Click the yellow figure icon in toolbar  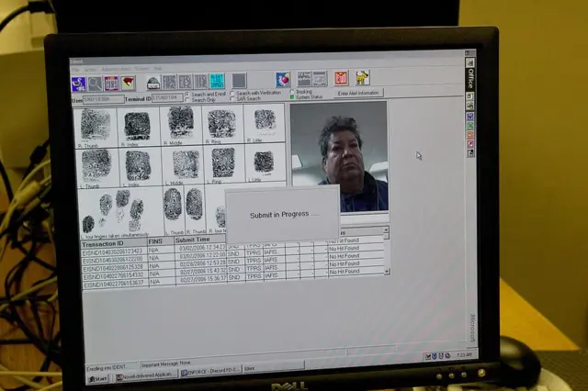[x=362, y=78]
